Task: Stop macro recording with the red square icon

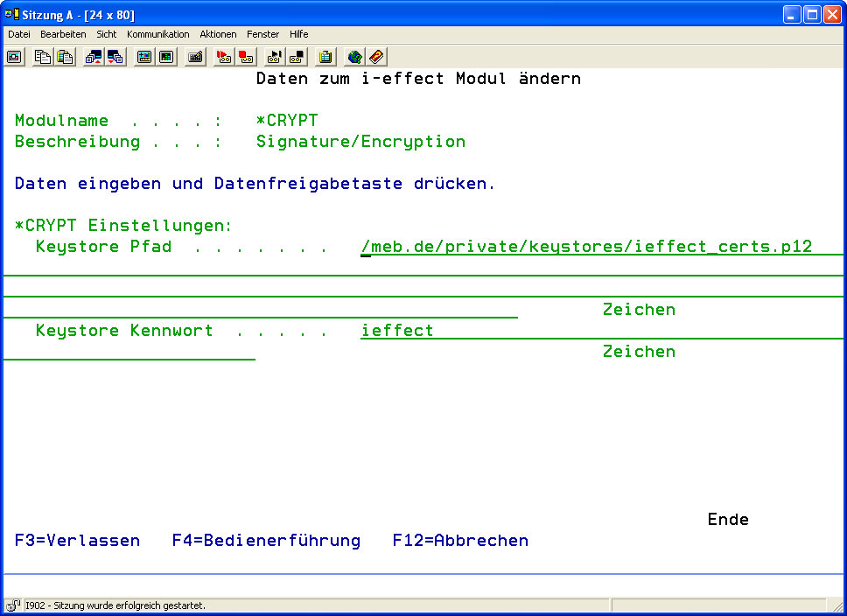Action: 247,57
